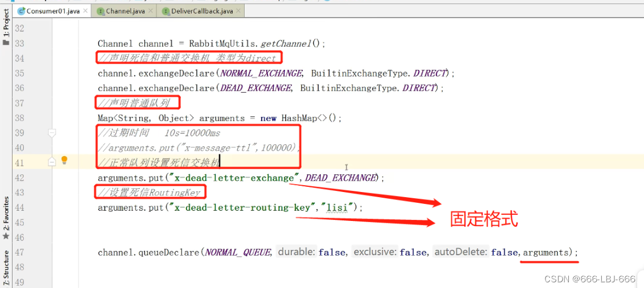The image size is (644, 288).
Task: Click on the getChannel method call
Action: 286,44
